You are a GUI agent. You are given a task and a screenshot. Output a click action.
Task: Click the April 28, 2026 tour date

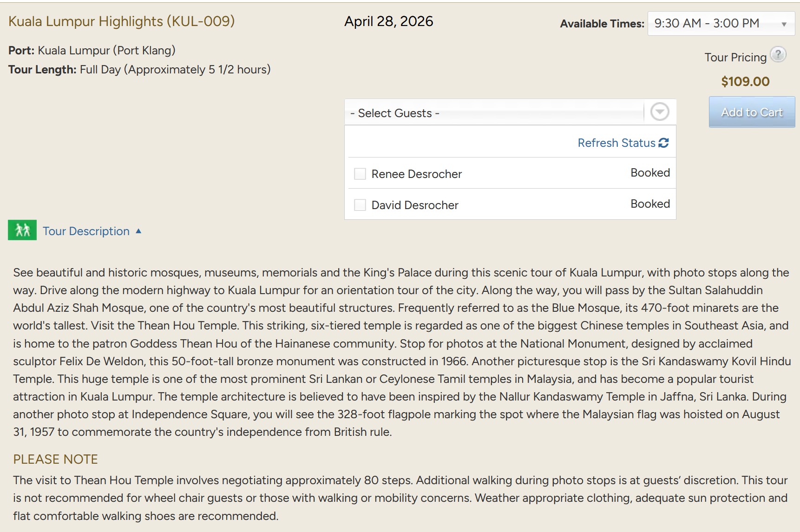tap(388, 21)
